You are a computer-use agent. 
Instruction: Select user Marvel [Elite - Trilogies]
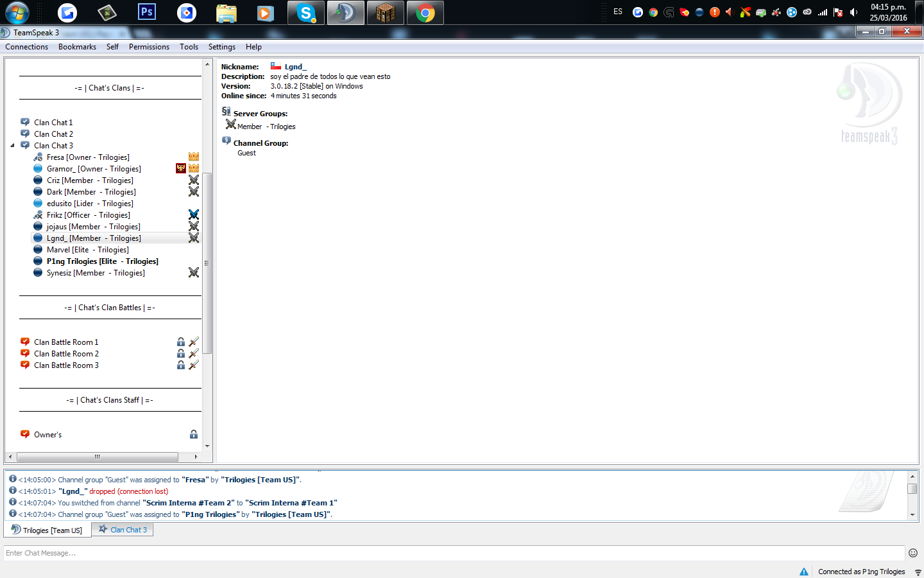tap(87, 250)
